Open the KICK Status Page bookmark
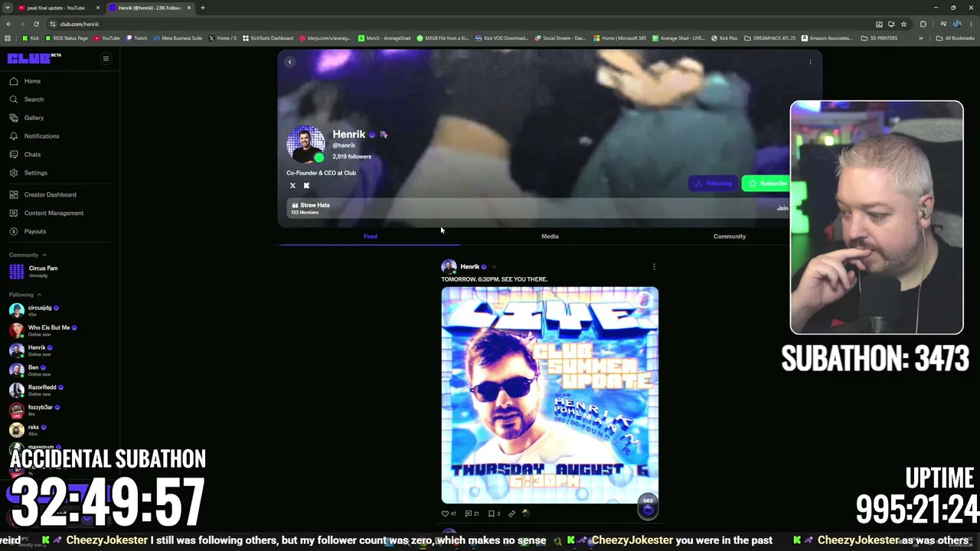 point(67,38)
